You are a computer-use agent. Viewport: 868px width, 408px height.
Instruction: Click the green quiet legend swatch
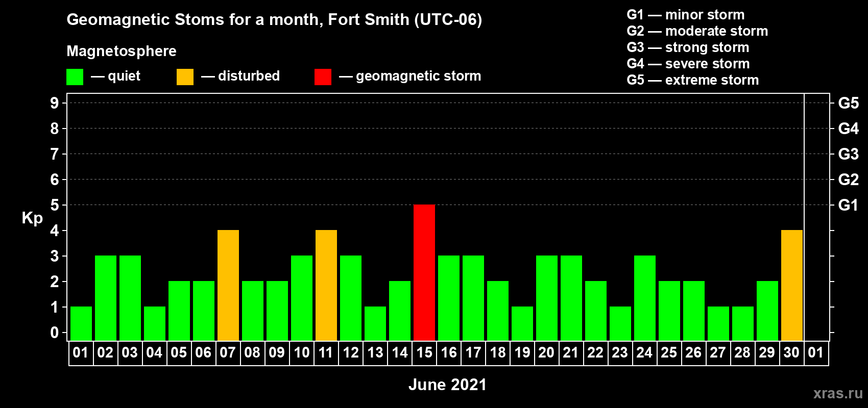pos(75,77)
